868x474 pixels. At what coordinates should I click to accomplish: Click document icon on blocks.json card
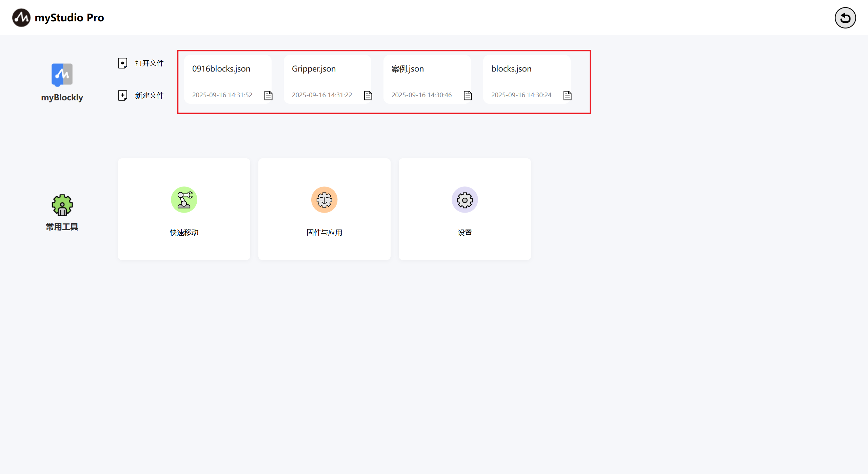pyautogui.click(x=567, y=96)
